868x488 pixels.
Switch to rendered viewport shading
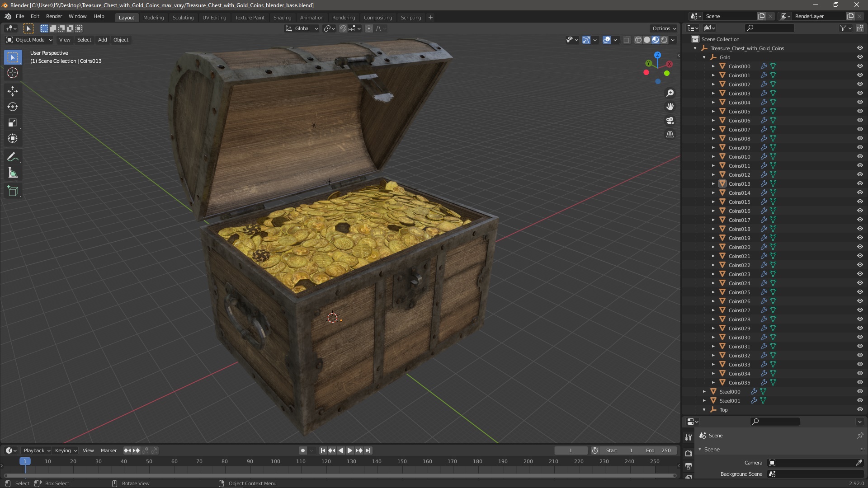(664, 40)
